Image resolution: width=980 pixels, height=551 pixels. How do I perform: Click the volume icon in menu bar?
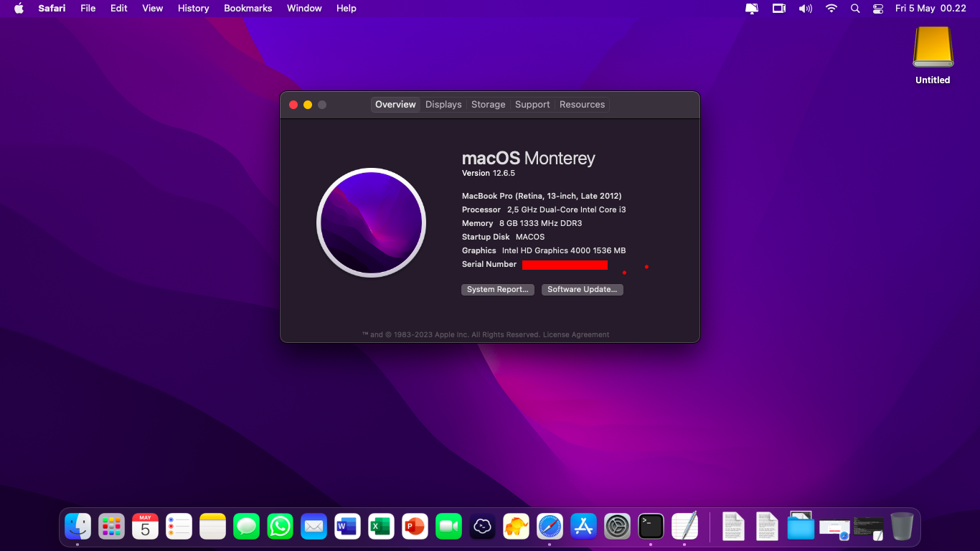pos(806,9)
